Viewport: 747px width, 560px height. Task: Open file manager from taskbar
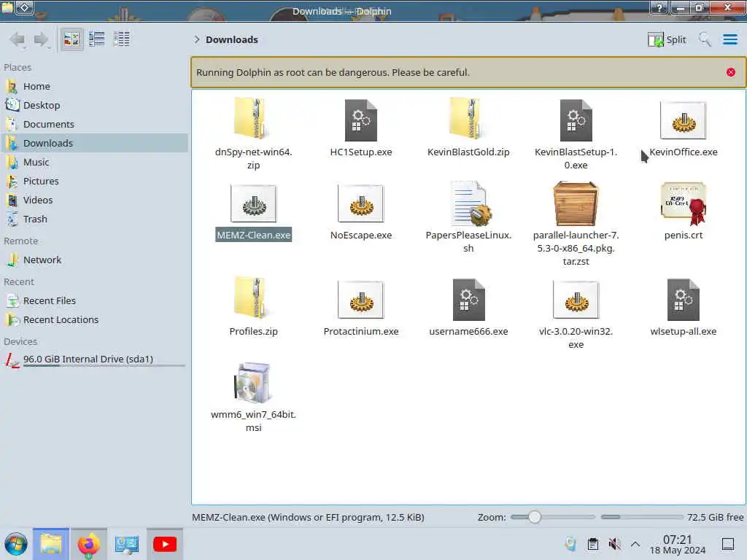[51, 544]
